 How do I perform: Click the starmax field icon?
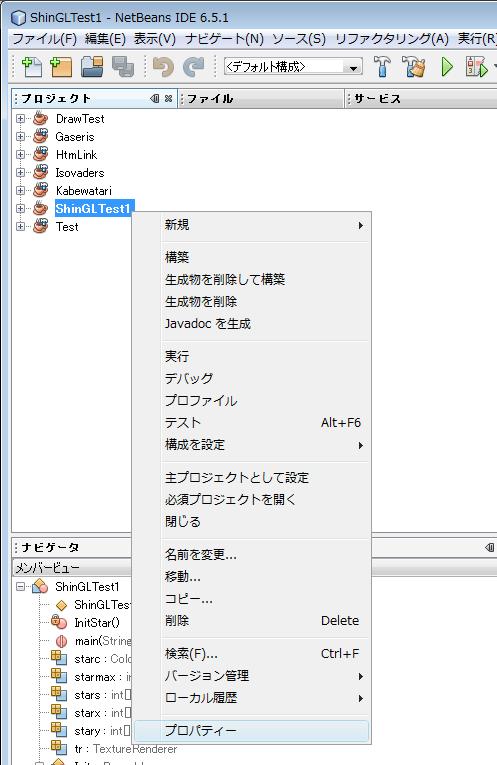[x=59, y=677]
